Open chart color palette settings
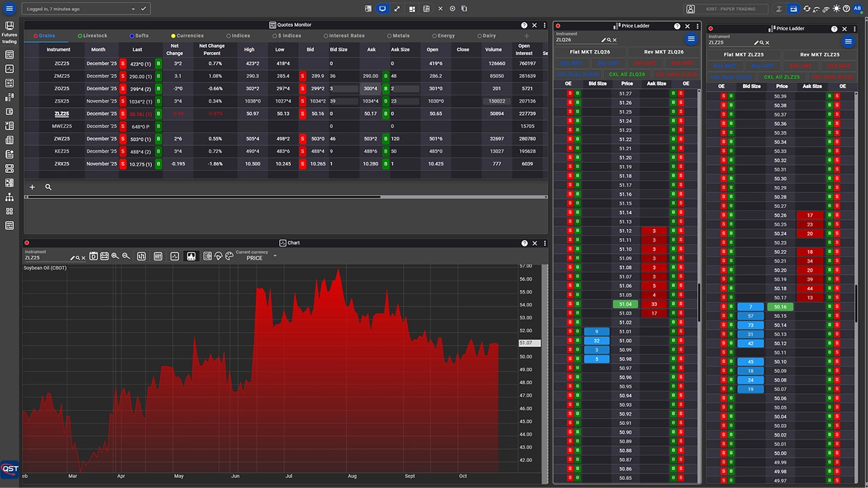Image resolution: width=868 pixels, height=488 pixels. point(229,256)
